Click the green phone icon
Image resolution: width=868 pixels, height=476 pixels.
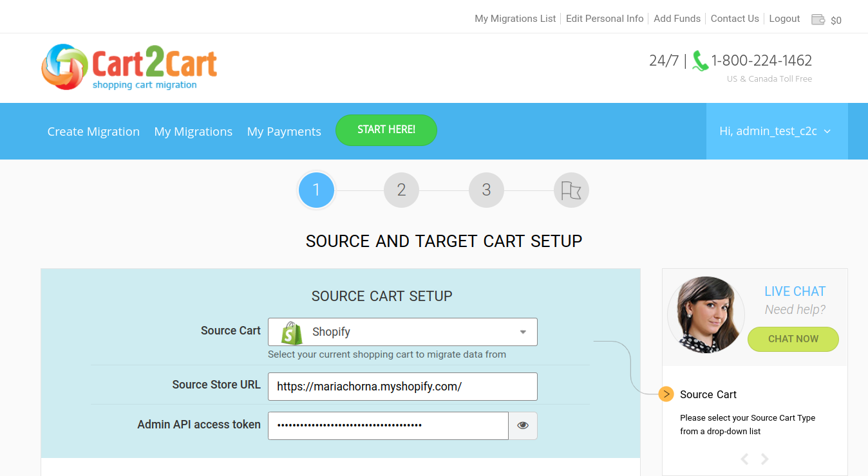click(700, 61)
